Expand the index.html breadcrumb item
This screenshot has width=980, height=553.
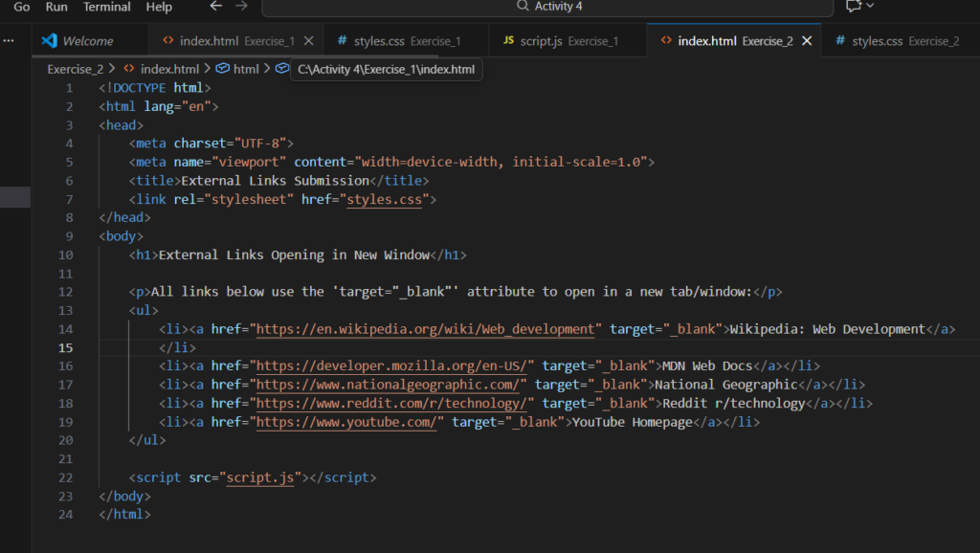pyautogui.click(x=169, y=69)
